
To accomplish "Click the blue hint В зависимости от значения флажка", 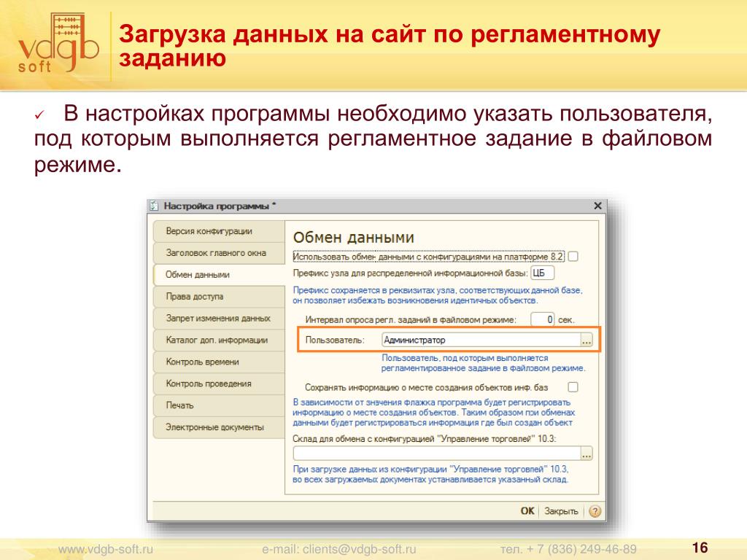I will (433, 413).
